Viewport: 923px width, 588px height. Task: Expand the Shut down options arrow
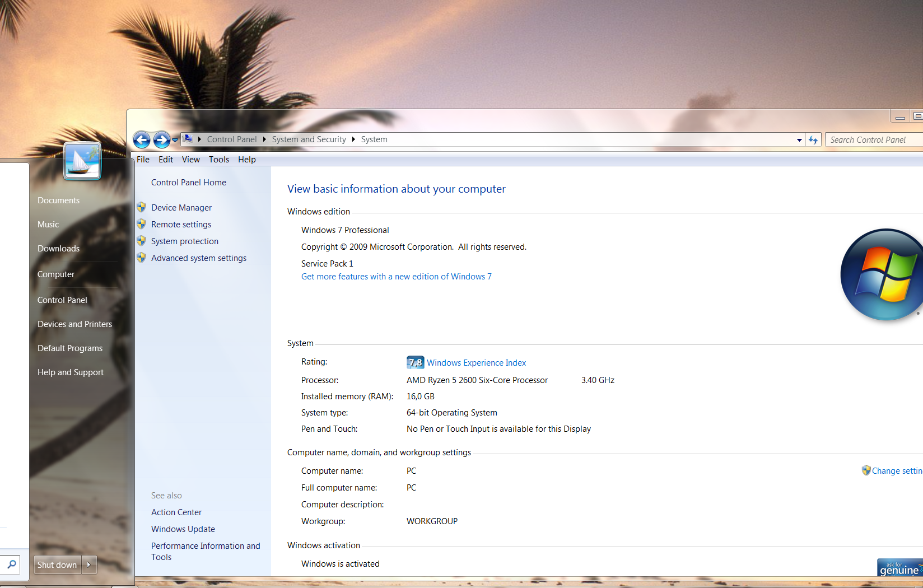click(x=89, y=565)
